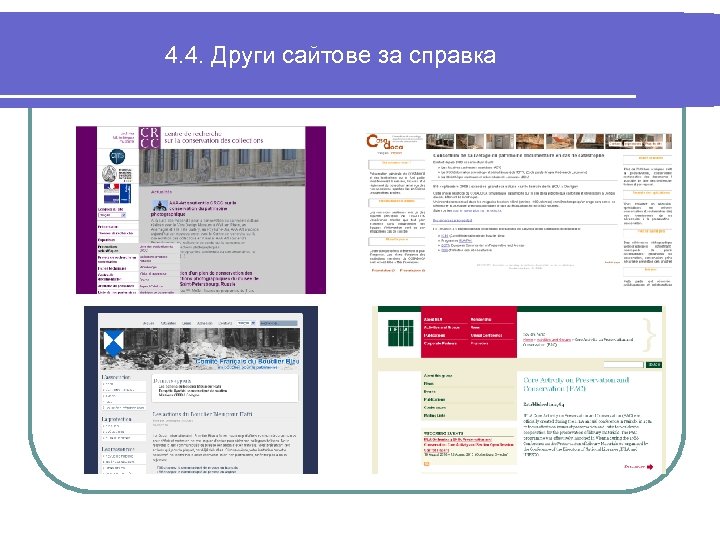
Task: Click 'Events' in IFLA beige side menu
Action: coord(430,392)
